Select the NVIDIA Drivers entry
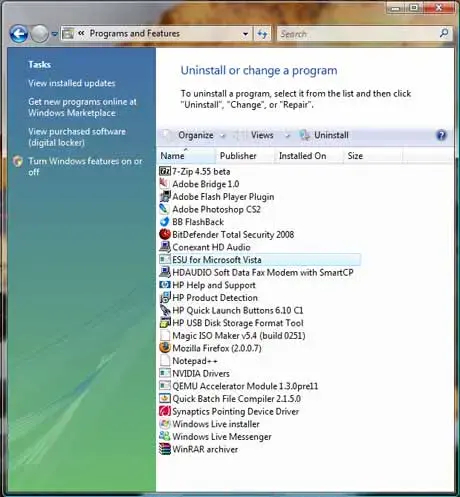 pyautogui.click(x=201, y=374)
